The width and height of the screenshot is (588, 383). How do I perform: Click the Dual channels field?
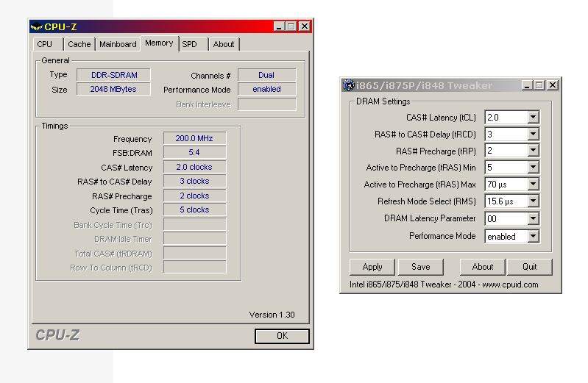coord(266,75)
